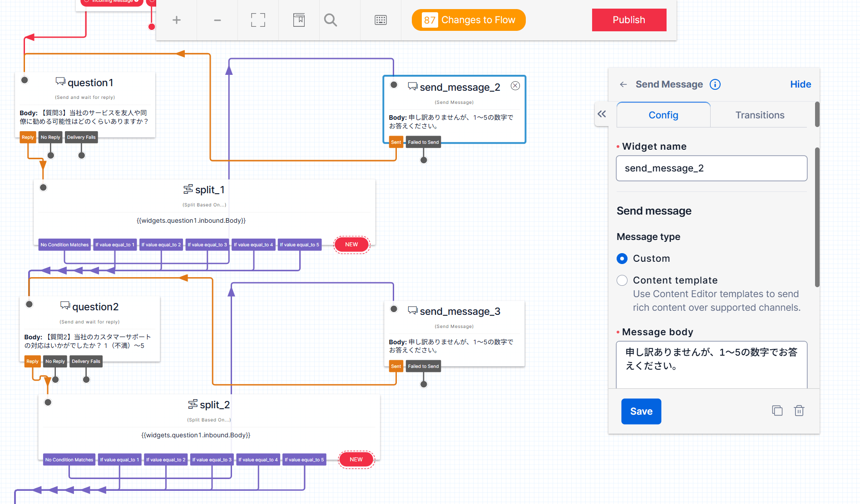Click split_2 No Condition Matches transition

[x=69, y=460]
